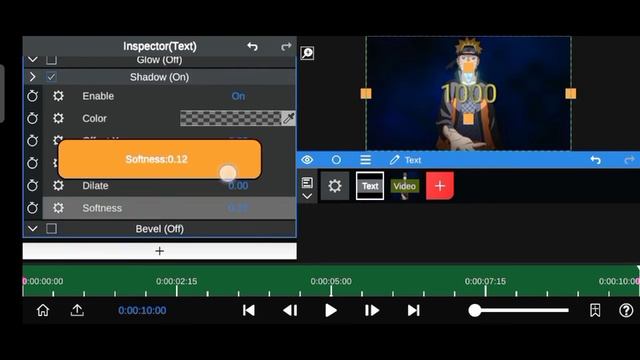640x360 pixels.
Task: Click the Dilate value 0.00
Action: point(238,186)
